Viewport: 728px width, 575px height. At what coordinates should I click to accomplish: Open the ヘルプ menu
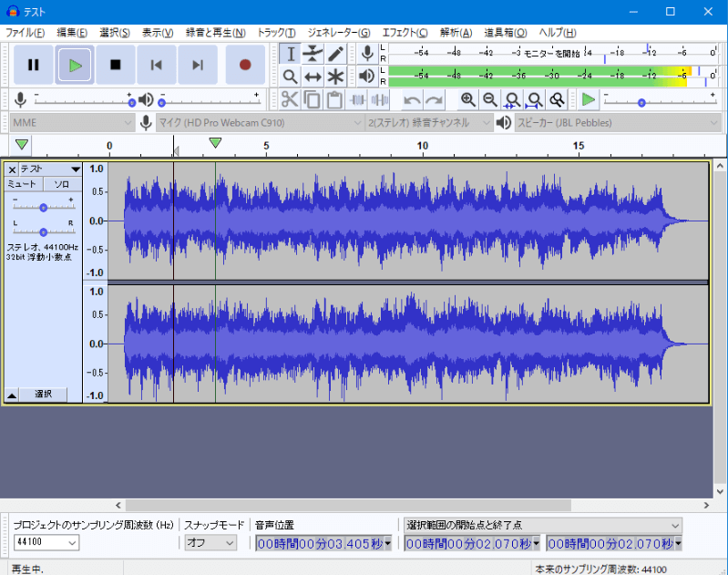(x=558, y=33)
